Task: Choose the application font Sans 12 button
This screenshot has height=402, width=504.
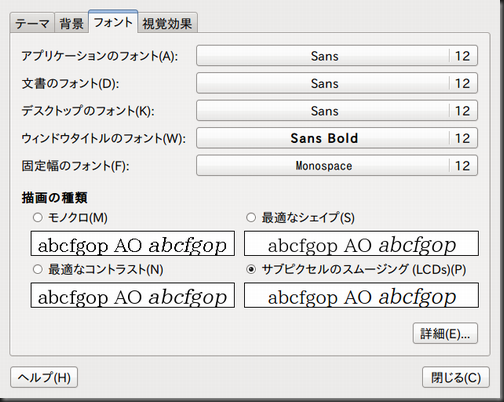Action: pyautogui.click(x=337, y=56)
